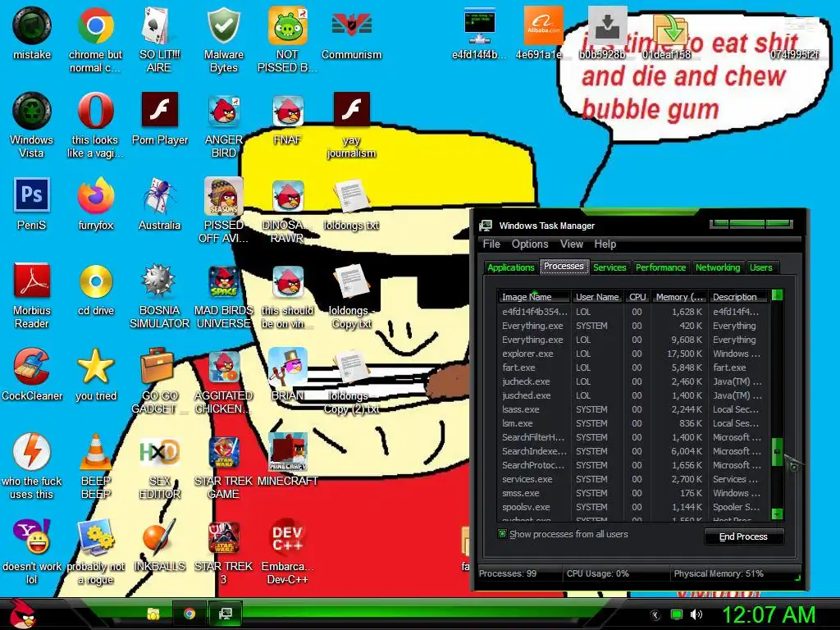Image resolution: width=840 pixels, height=630 pixels.
Task: Switch to the Services tab
Action: (609, 267)
